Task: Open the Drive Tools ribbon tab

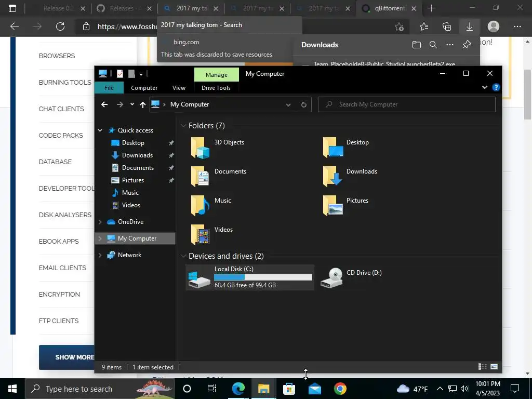Action: click(216, 88)
